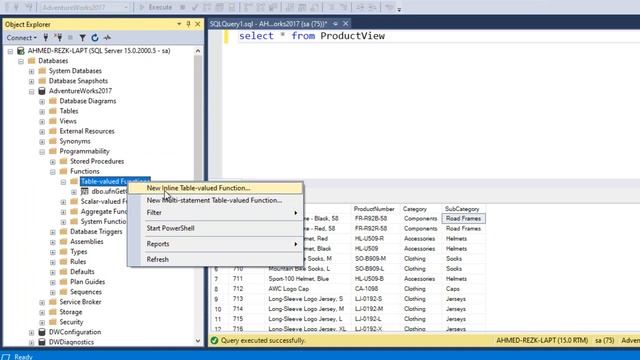Open the Filter submenu in context menu
The width and height of the screenshot is (640, 360).
coord(216,213)
